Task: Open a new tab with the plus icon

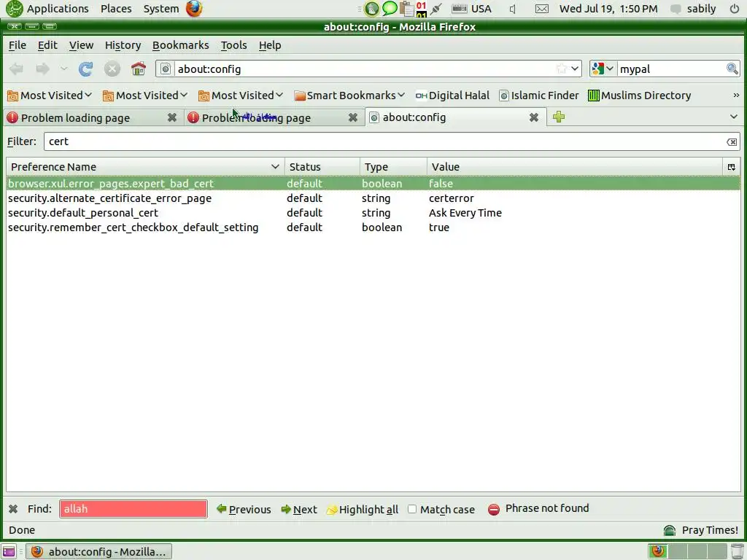Action: tap(559, 117)
